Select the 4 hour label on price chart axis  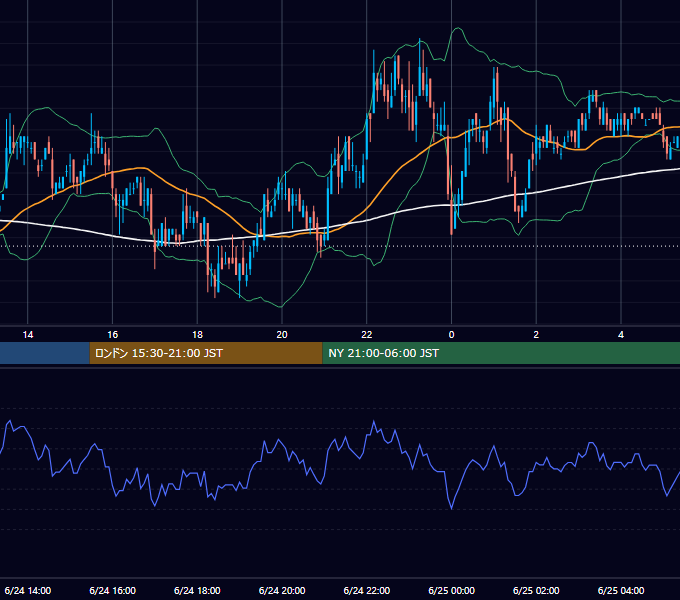coord(621,335)
